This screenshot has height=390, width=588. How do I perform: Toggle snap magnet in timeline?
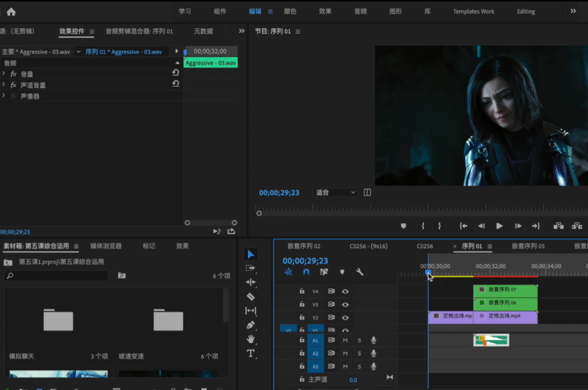pyautogui.click(x=306, y=272)
